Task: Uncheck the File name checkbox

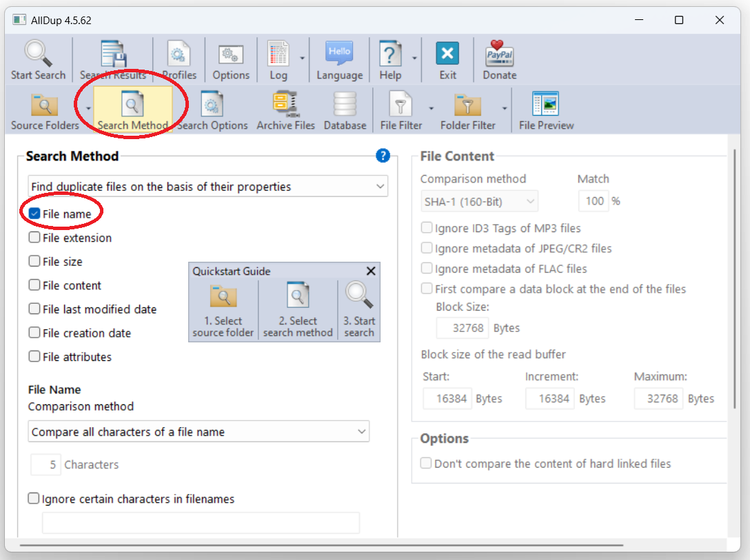Action: click(x=34, y=214)
